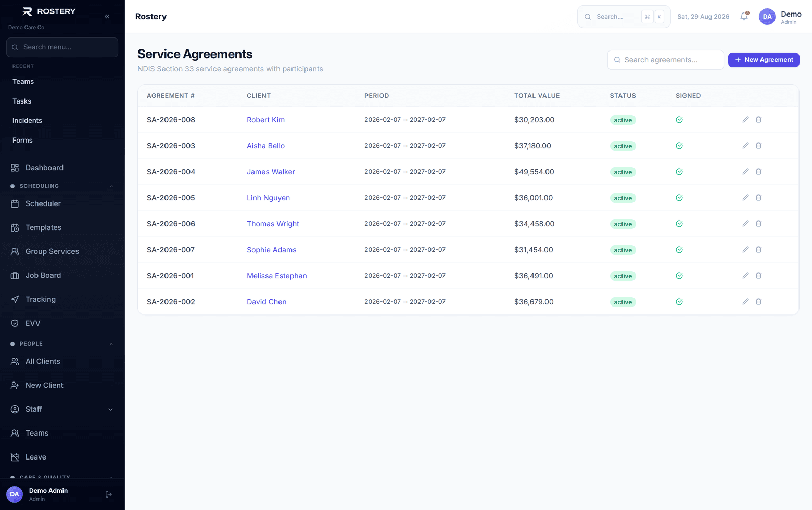
Task: Edit agreement SA-2026-003 using the pencil icon
Action: 745,146
